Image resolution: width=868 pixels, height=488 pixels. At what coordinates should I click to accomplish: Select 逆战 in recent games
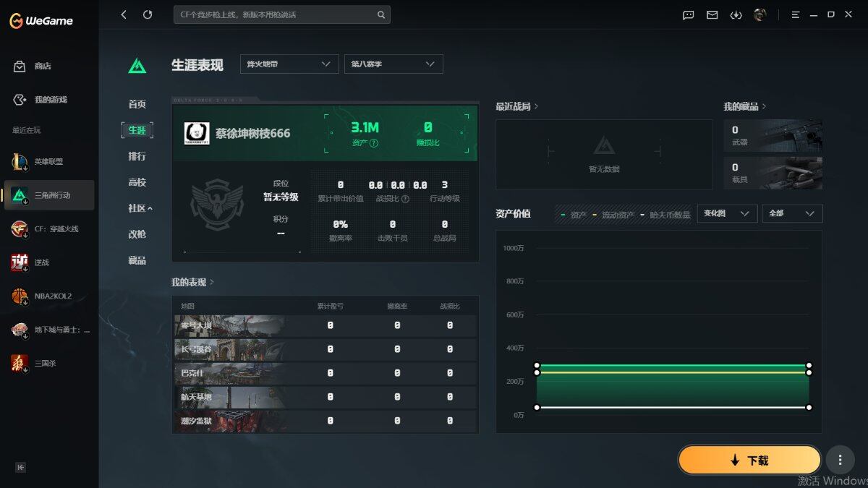pyautogui.click(x=49, y=262)
